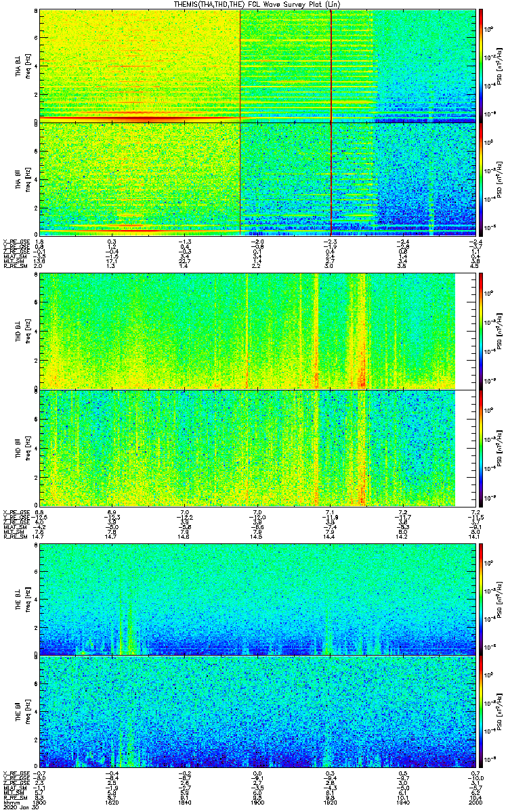Click the X_RE_GSE label under the THA panels
508x812 pixels.
coord(14,241)
